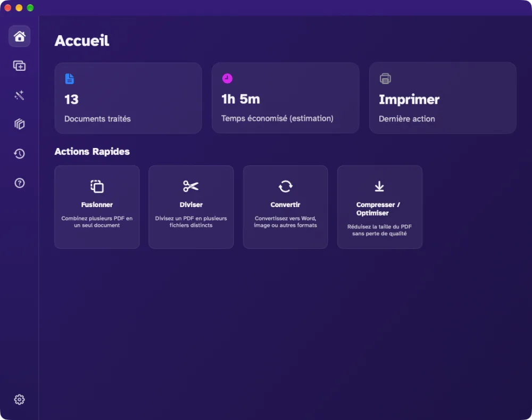Close the window with the red button

click(x=8, y=8)
